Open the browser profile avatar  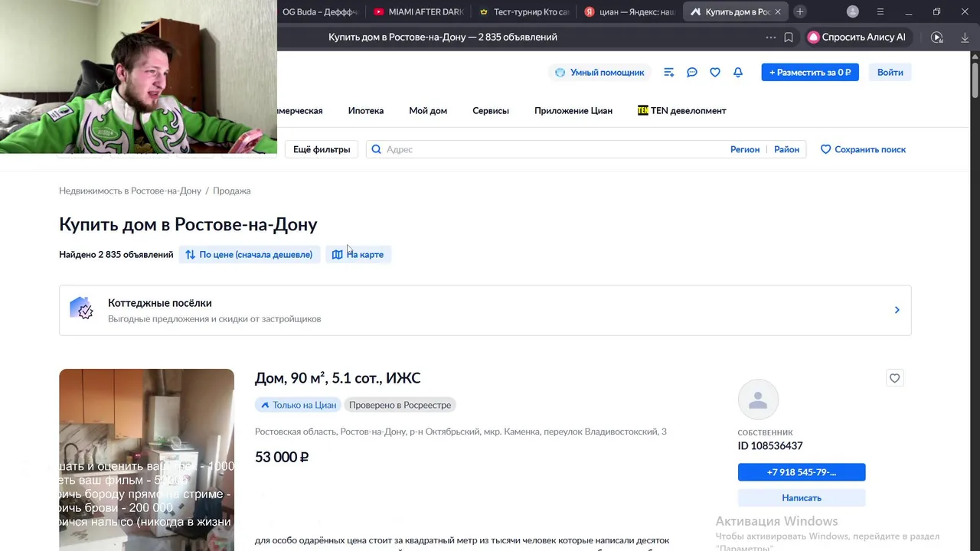pyautogui.click(x=853, y=11)
